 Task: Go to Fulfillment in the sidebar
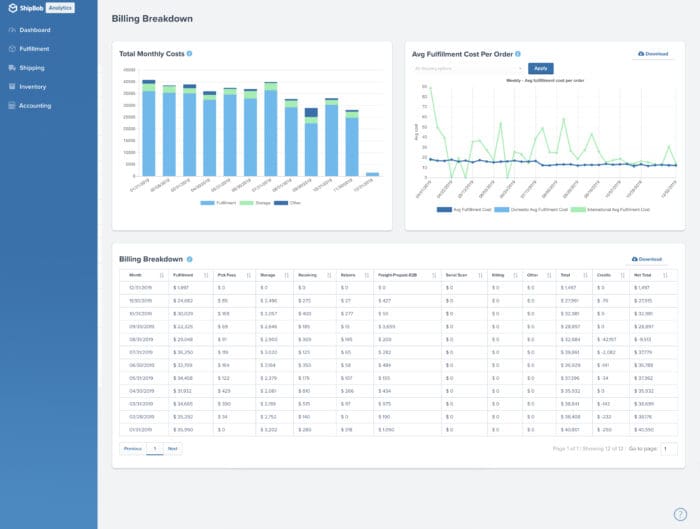tap(34, 48)
